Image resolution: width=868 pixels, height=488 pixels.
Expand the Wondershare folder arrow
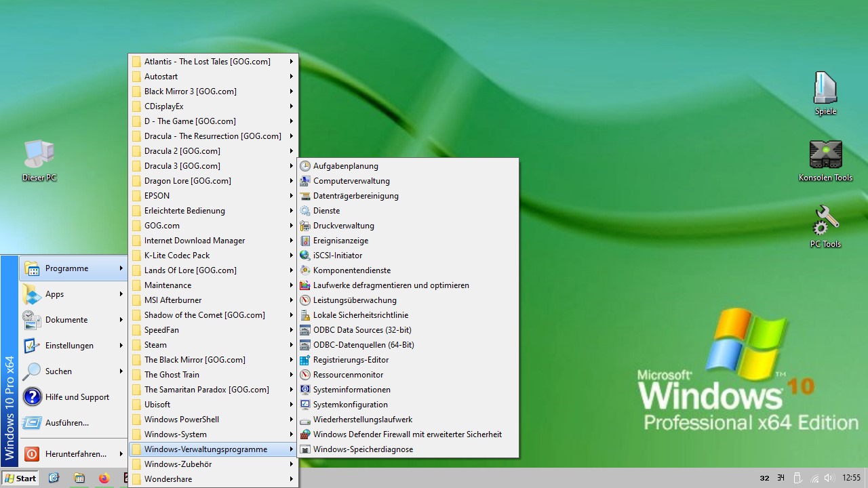tap(292, 479)
